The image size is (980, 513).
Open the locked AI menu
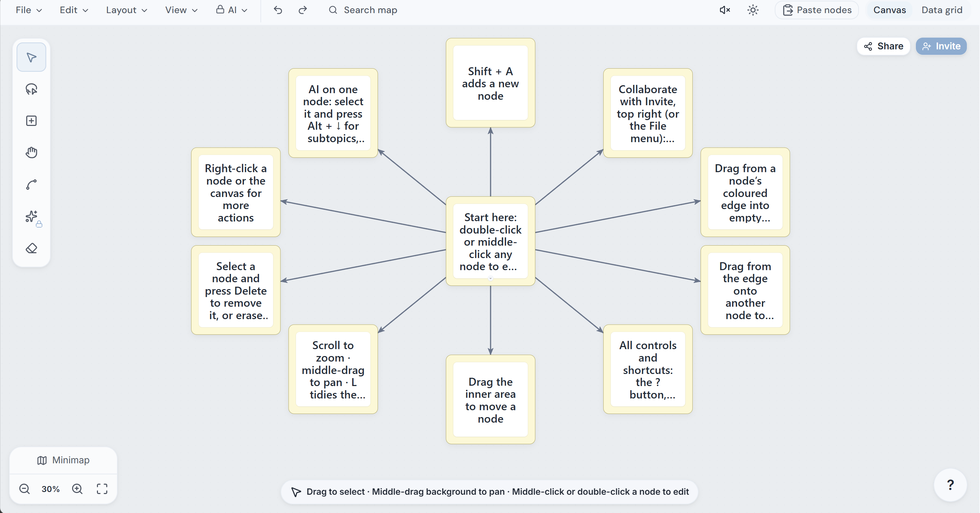click(232, 10)
